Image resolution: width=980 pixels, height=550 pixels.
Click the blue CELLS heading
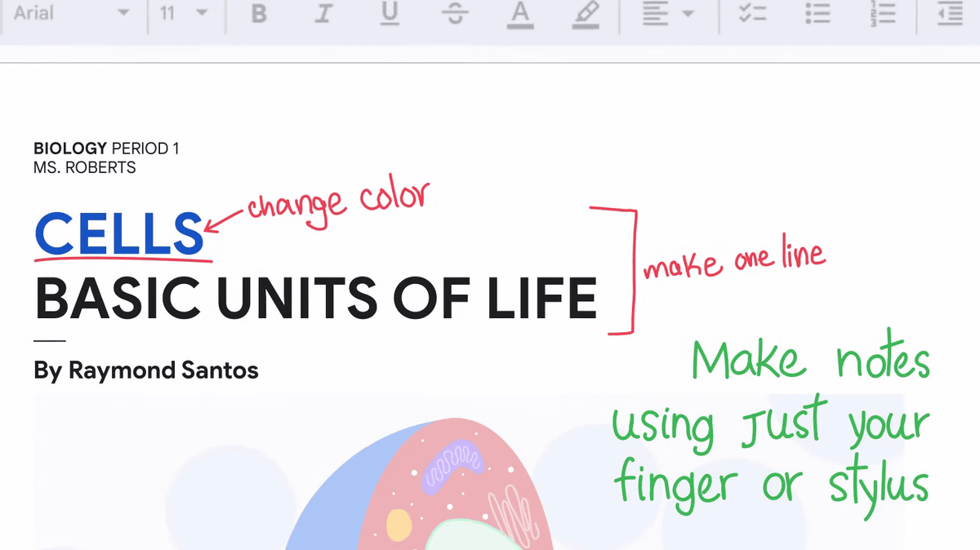click(118, 235)
